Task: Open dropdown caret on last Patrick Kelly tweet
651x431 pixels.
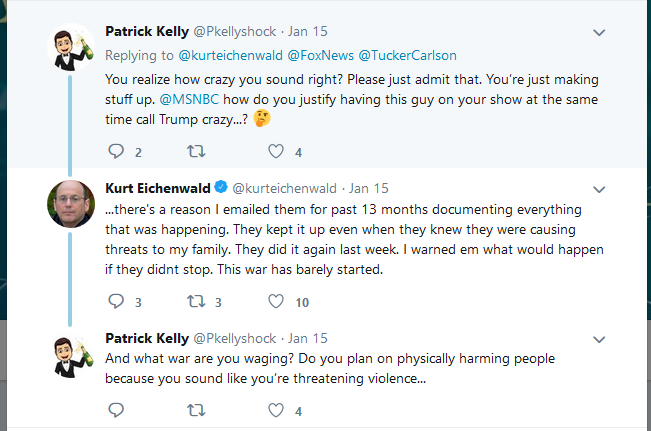Action: click(599, 339)
